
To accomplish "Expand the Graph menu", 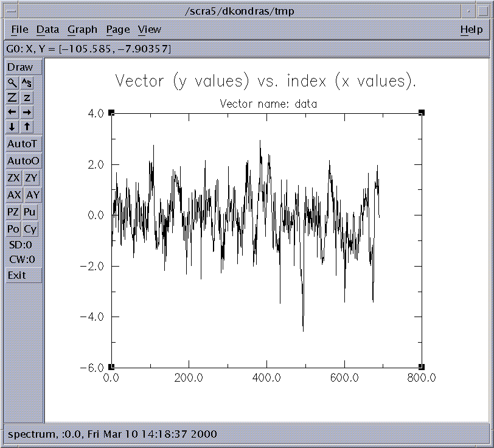I will pyautogui.click(x=82, y=29).
